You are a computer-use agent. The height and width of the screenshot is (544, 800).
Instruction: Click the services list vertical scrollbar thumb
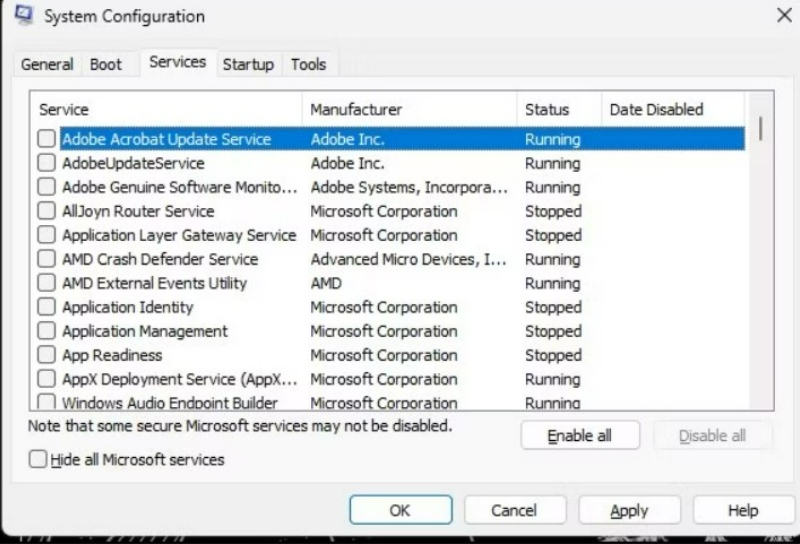pos(761,129)
